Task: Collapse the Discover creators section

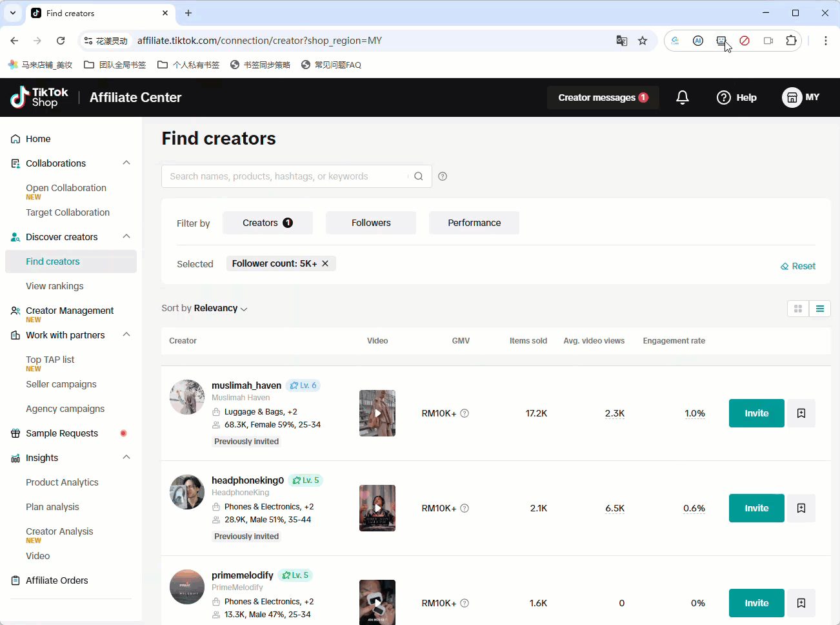Action: click(126, 236)
